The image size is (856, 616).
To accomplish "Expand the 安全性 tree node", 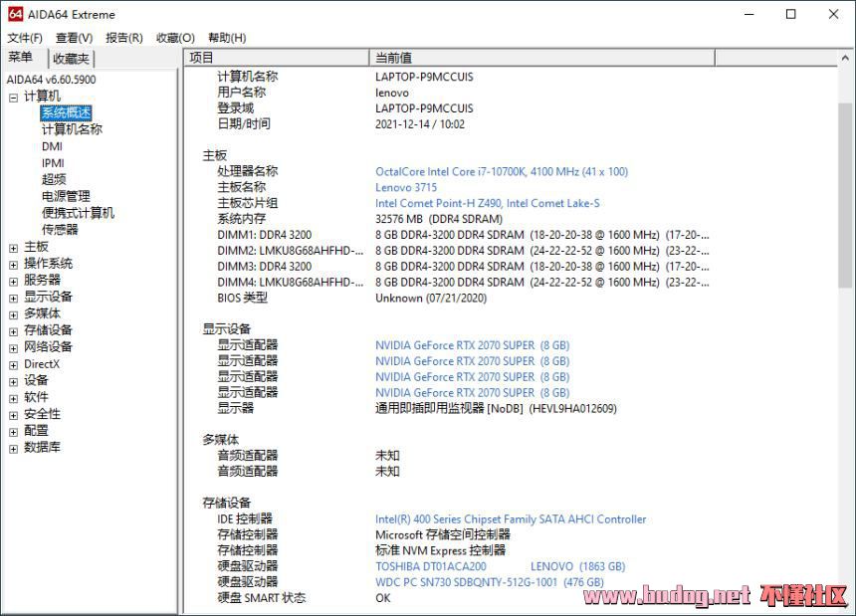I will point(13,416).
